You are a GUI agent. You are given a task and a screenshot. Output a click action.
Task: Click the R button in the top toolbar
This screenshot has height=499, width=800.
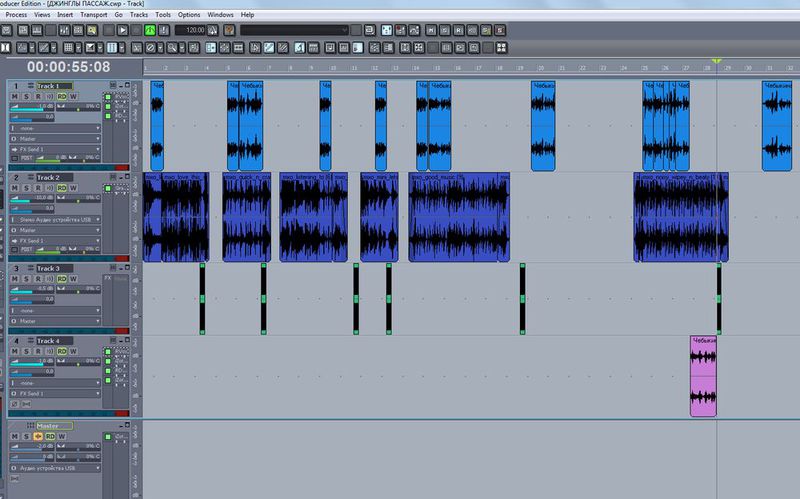pyautogui.click(x=459, y=30)
